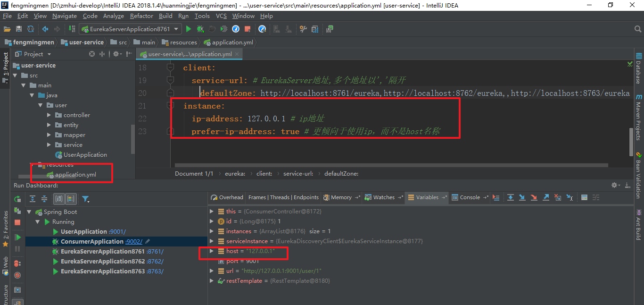Open the Navigate menu
The height and width of the screenshot is (305, 644).
(x=65, y=16)
